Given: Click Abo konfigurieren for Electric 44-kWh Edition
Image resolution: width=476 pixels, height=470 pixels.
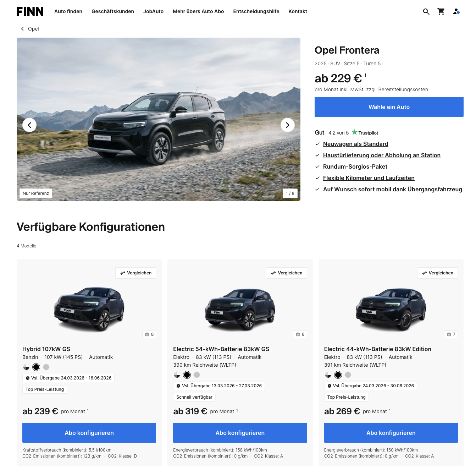Looking at the screenshot, I should click(x=391, y=433).
